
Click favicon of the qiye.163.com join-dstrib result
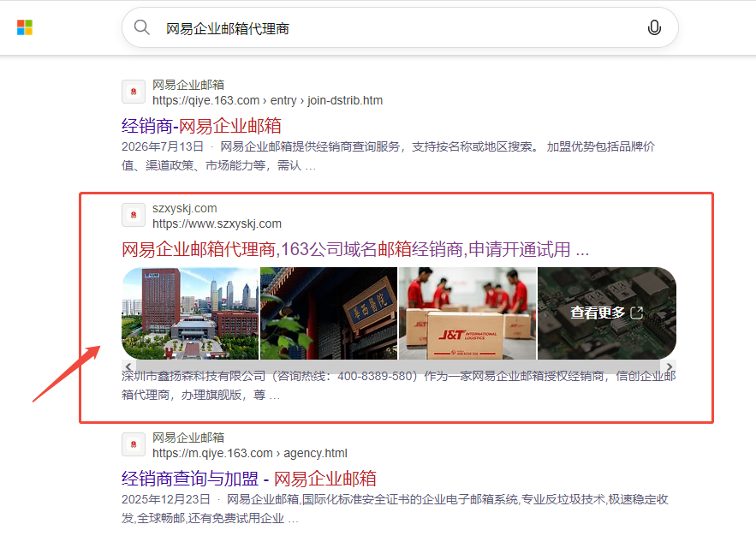click(134, 92)
